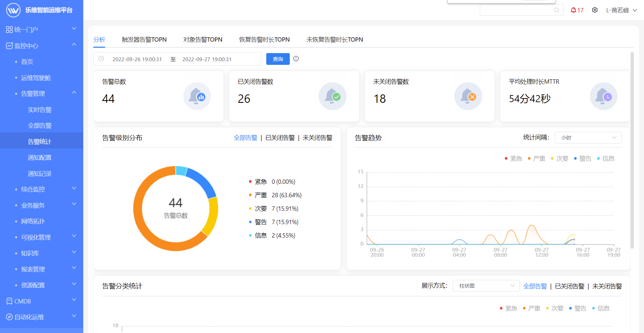Click the MTTR bell clock icon
This screenshot has height=333, width=644.
(604, 96)
